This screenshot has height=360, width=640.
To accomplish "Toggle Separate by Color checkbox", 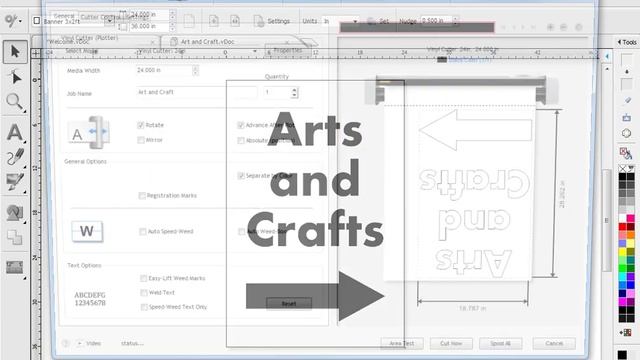I will coord(241,176).
